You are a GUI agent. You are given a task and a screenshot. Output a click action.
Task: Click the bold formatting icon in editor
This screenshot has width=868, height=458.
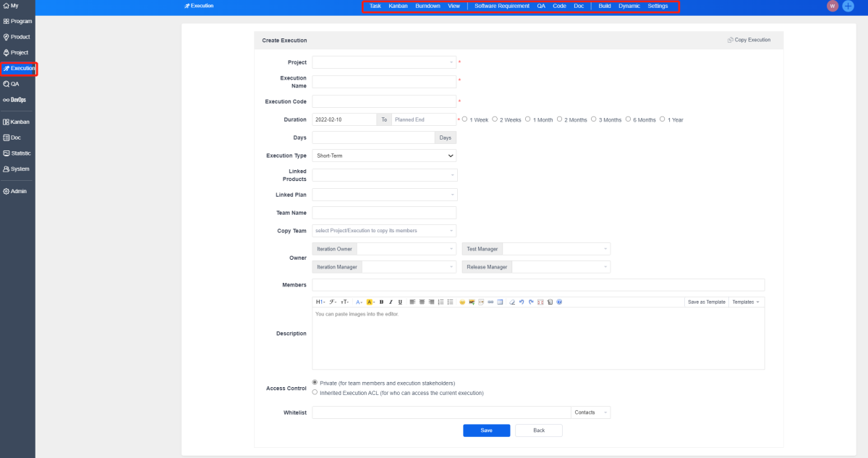pyautogui.click(x=381, y=302)
